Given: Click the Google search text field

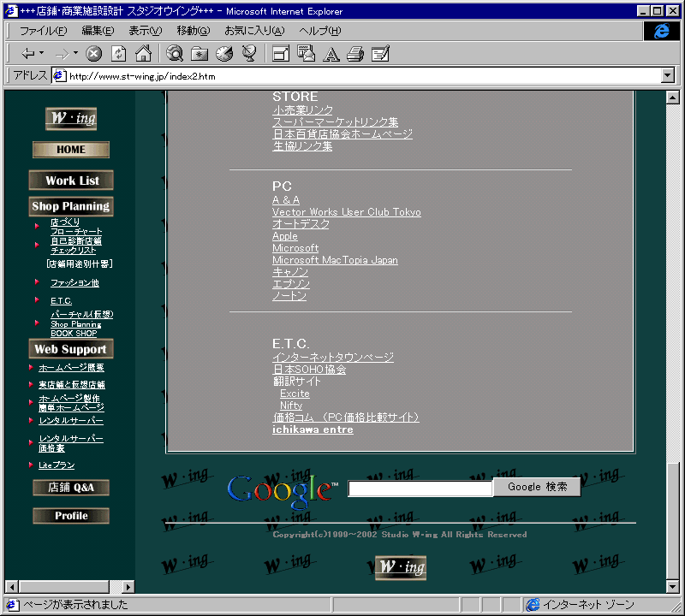Looking at the screenshot, I should [x=420, y=489].
